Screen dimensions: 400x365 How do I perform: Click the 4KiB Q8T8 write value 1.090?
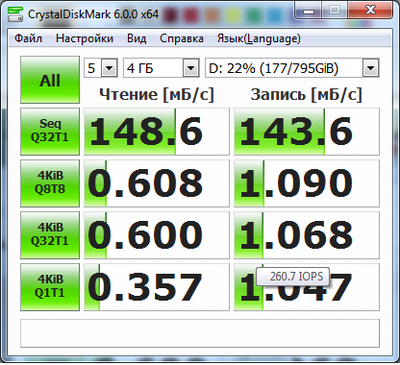307,183
